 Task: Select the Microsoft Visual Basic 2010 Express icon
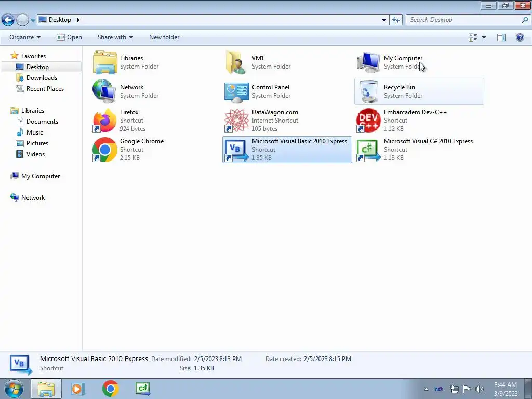click(236, 150)
